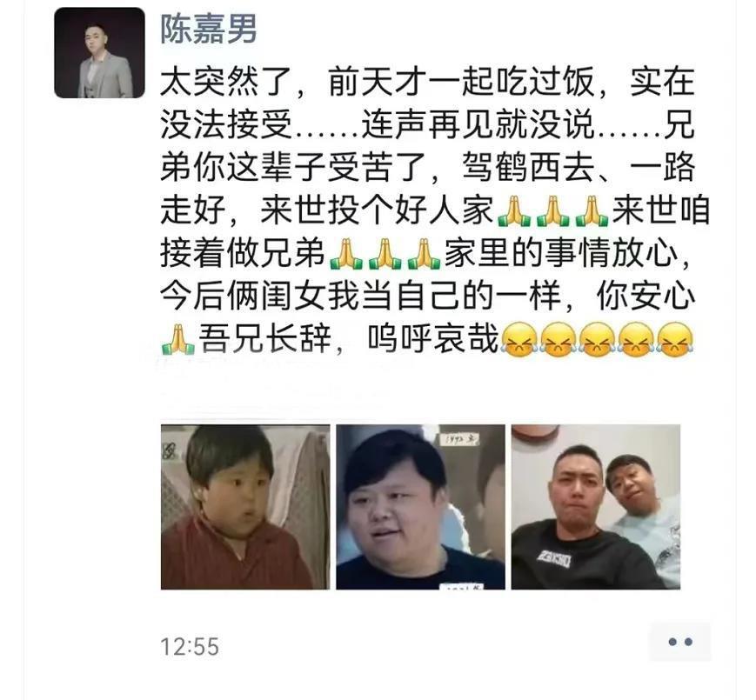
Task: Click the white logo on the black T-shirt
Action: click(554, 559)
